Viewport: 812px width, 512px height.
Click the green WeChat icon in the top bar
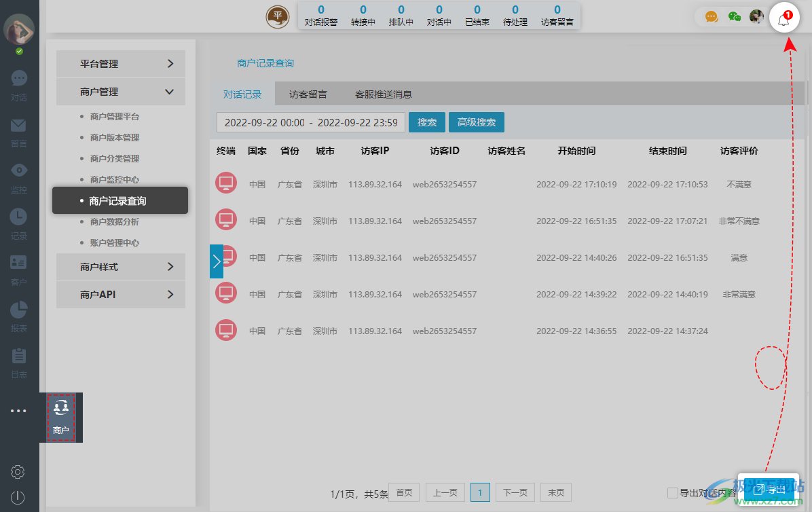pos(734,16)
